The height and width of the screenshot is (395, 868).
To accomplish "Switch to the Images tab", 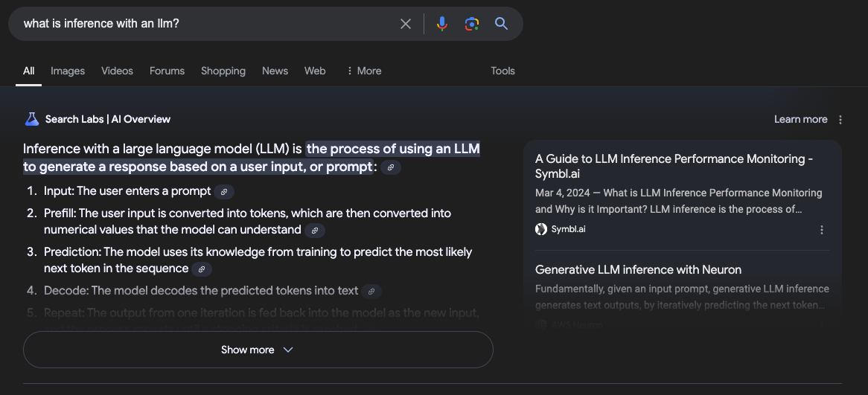I will (68, 71).
